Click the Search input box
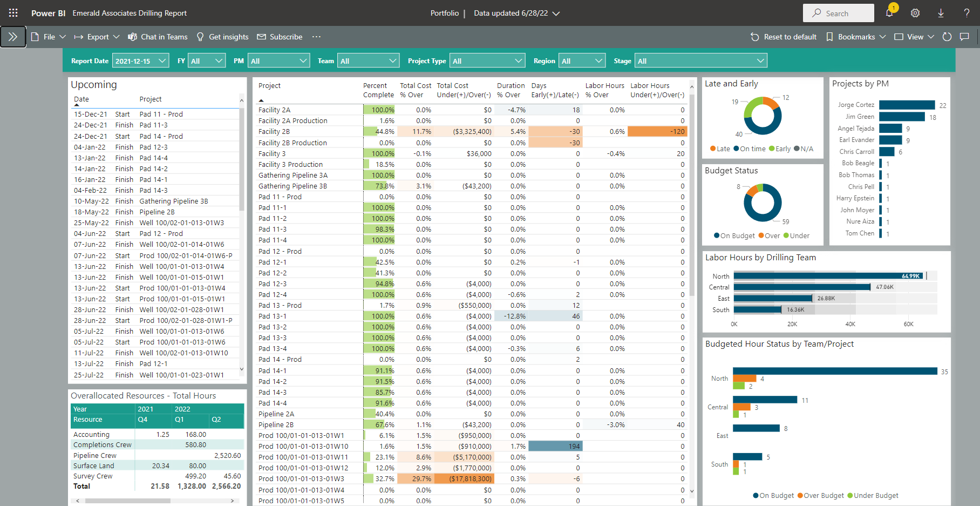980x506 pixels. pos(839,13)
